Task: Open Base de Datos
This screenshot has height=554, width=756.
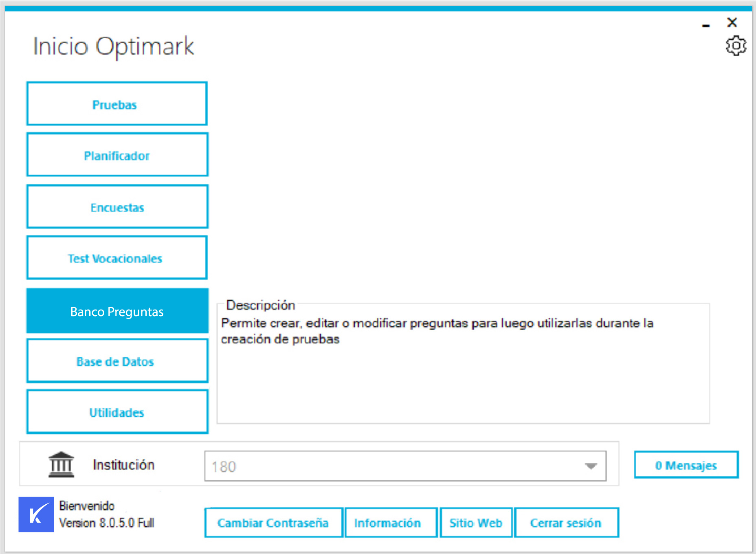Action: click(117, 361)
